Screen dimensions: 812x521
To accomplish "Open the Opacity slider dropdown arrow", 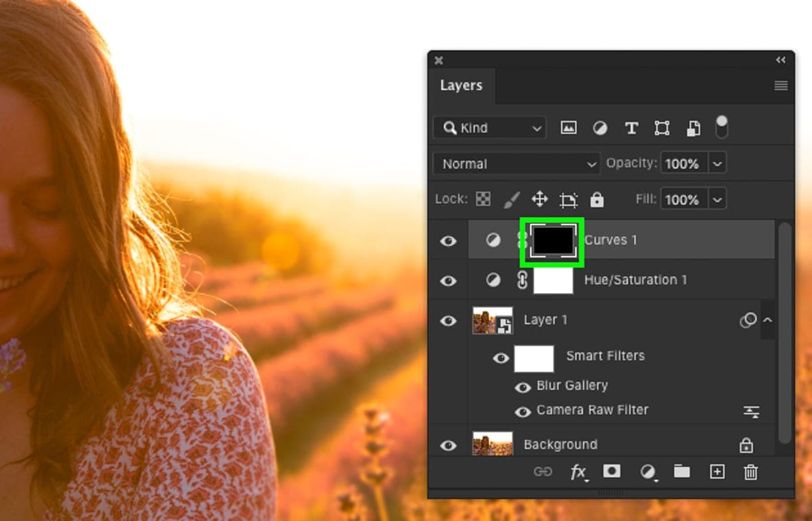I will point(717,164).
